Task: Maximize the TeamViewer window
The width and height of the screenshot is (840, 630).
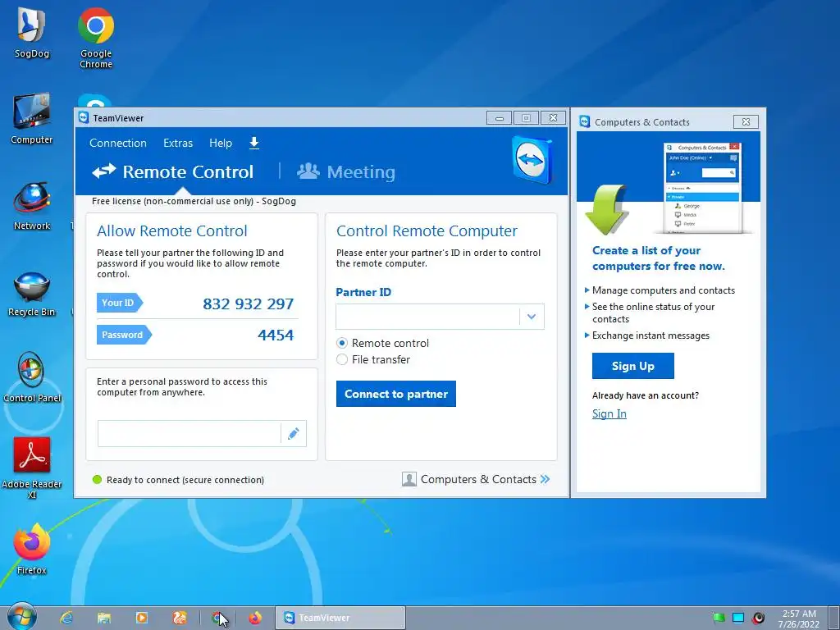Action: pos(526,118)
